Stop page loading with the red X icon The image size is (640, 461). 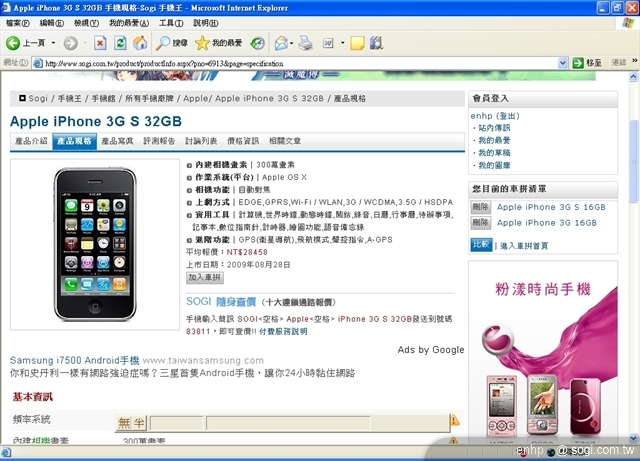pos(100,43)
